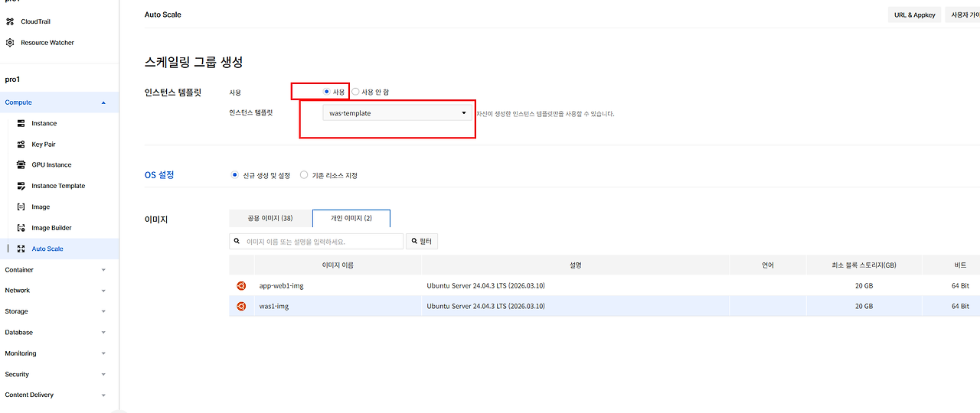Viewport: 980px width, 413px height.
Task: Expand the Database section
Action: tap(103, 333)
